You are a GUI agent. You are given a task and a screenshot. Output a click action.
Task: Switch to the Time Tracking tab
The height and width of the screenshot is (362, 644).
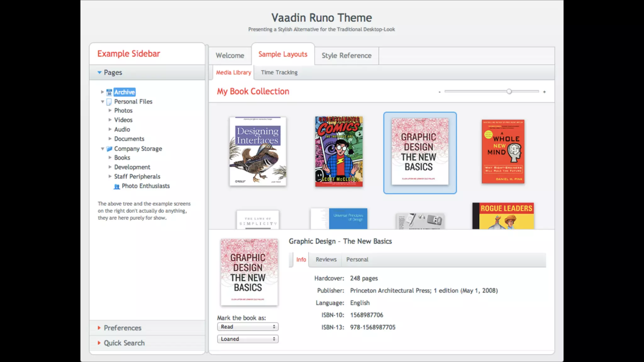tap(279, 73)
